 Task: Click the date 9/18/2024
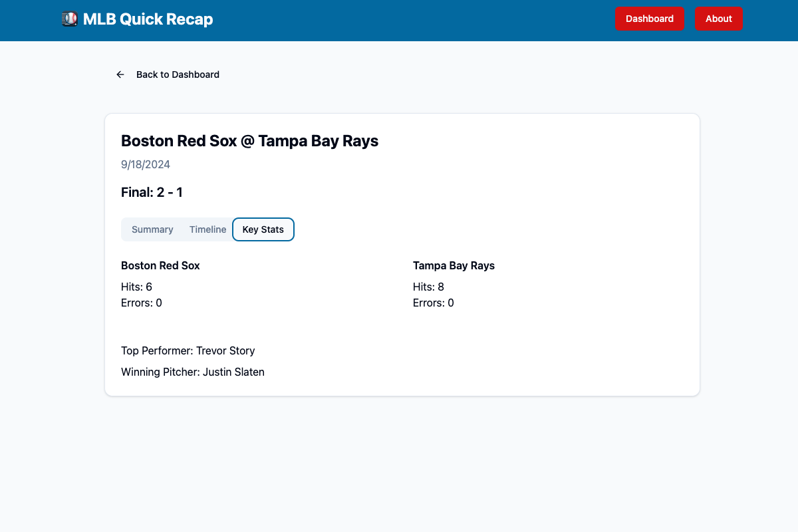146,164
